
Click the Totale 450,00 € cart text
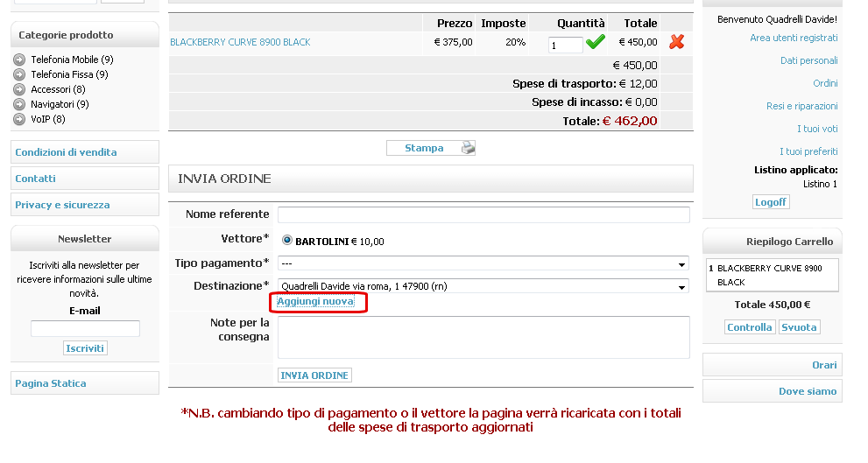773,305
